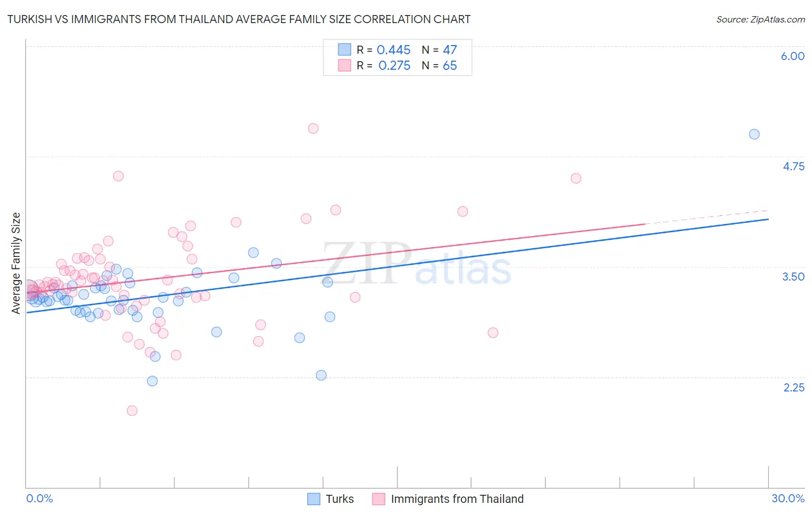Image resolution: width=812 pixels, height=515 pixels.
Task: Click the 4.75 y-axis tick label
Action: tap(794, 166)
